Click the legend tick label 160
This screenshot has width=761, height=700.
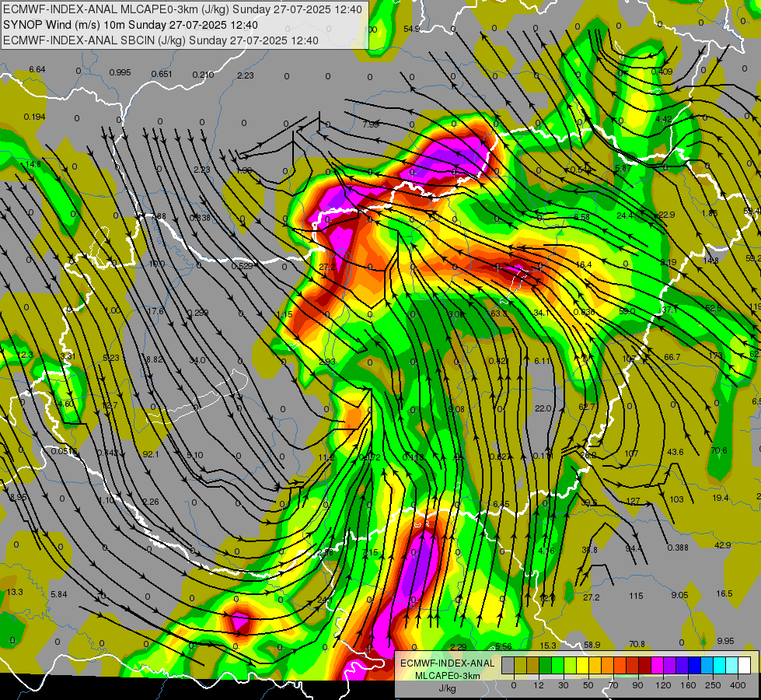tap(688, 685)
